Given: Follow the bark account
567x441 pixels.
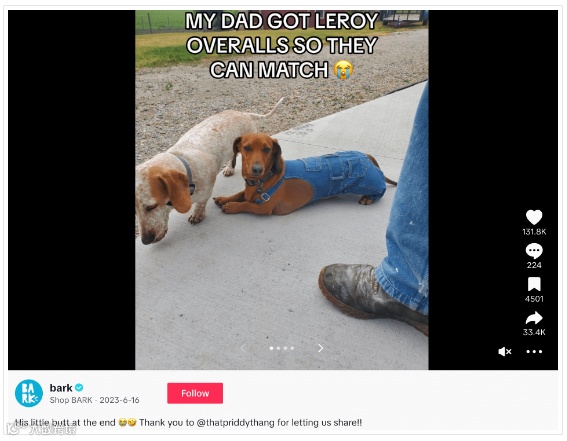Looking at the screenshot, I should (195, 393).
